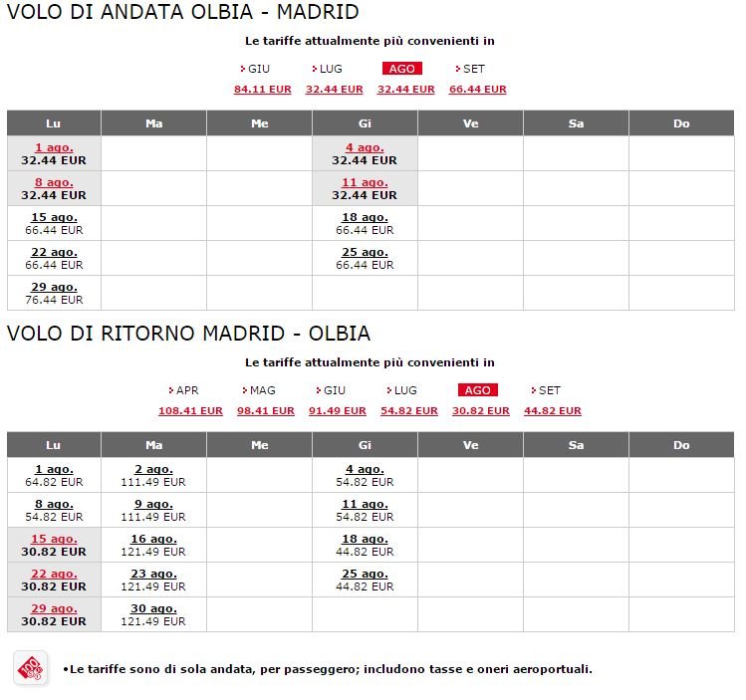Screen dimensions: 746x700
Task: Click the arrow icon beside MAG
Action: click(x=244, y=390)
